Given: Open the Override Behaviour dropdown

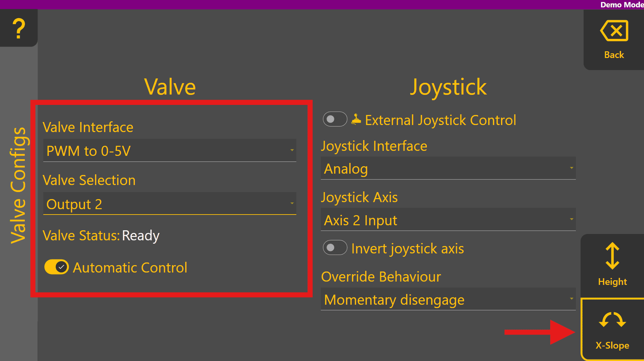Looking at the screenshot, I should click(x=448, y=299).
